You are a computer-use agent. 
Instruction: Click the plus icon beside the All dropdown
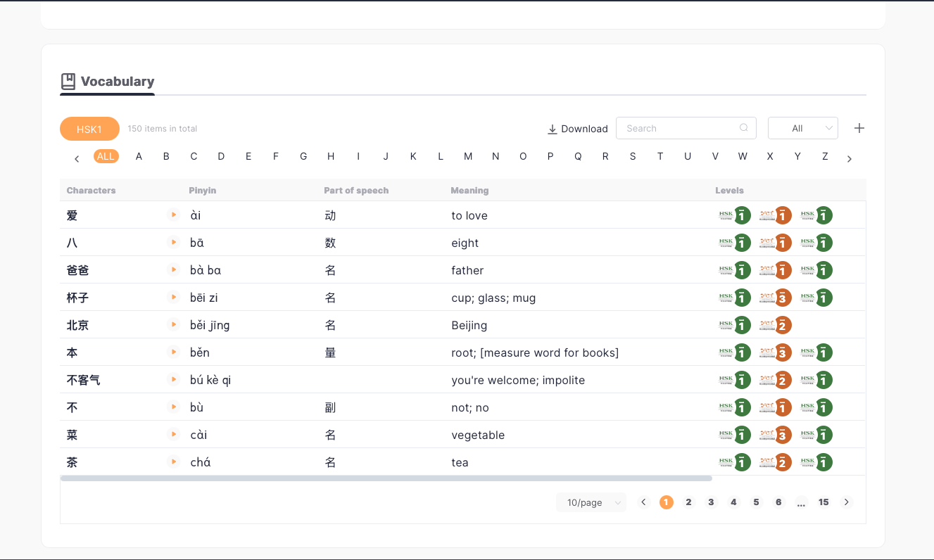click(859, 128)
